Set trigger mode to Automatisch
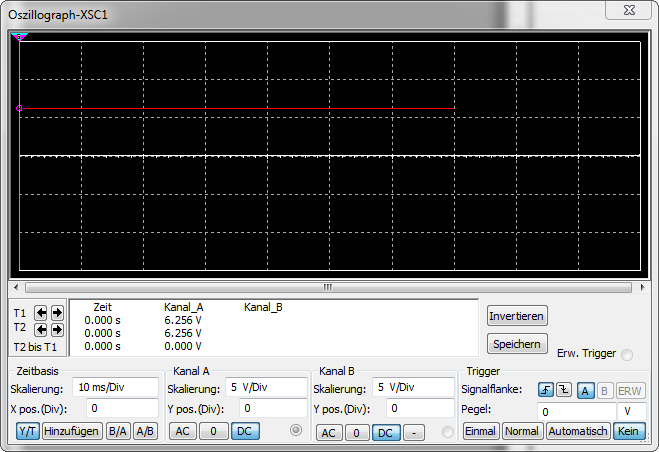Screen dimensions: 659x452 [578, 431]
